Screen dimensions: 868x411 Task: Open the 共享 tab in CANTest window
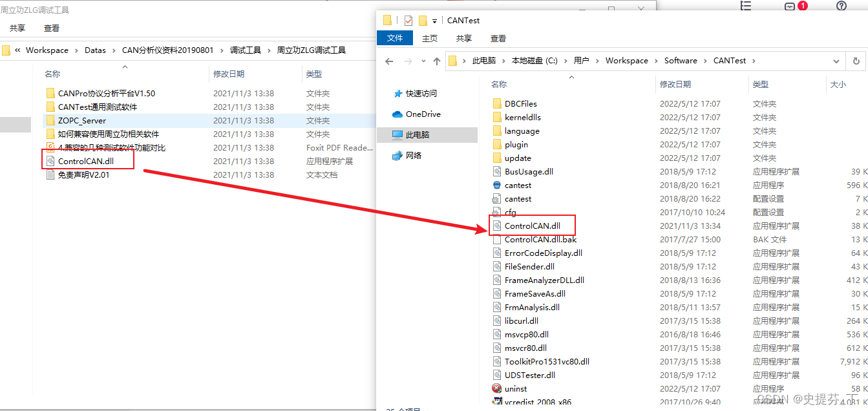[x=464, y=38]
